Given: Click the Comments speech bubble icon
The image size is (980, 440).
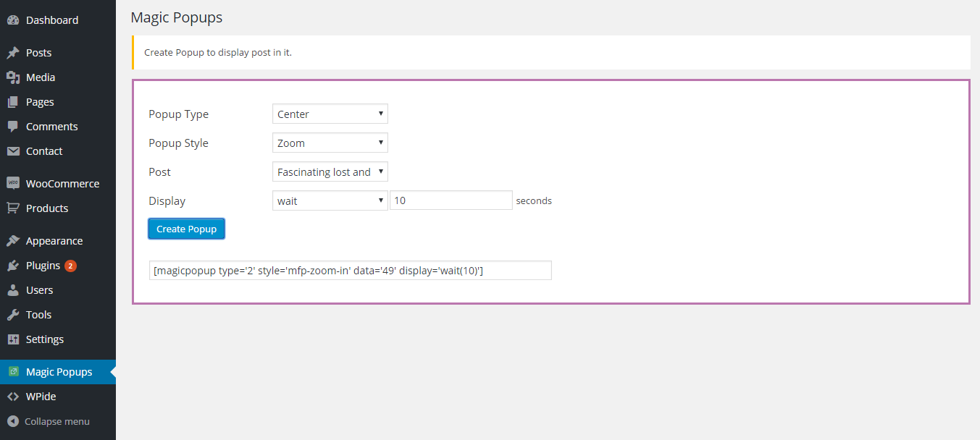Looking at the screenshot, I should pos(12,127).
